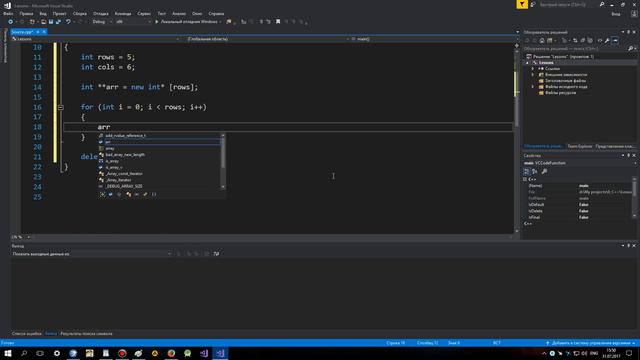The image size is (640, 360).
Task: Click Categorized view icon in Properties panel
Action: click(527, 171)
